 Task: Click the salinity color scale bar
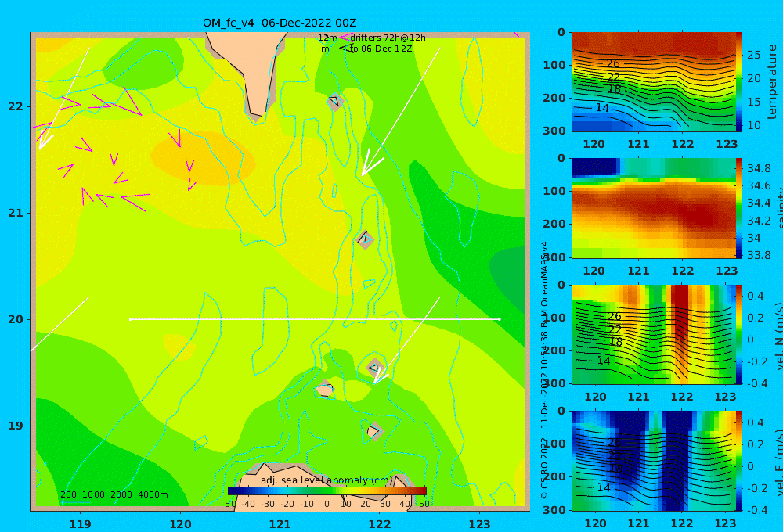(739, 208)
